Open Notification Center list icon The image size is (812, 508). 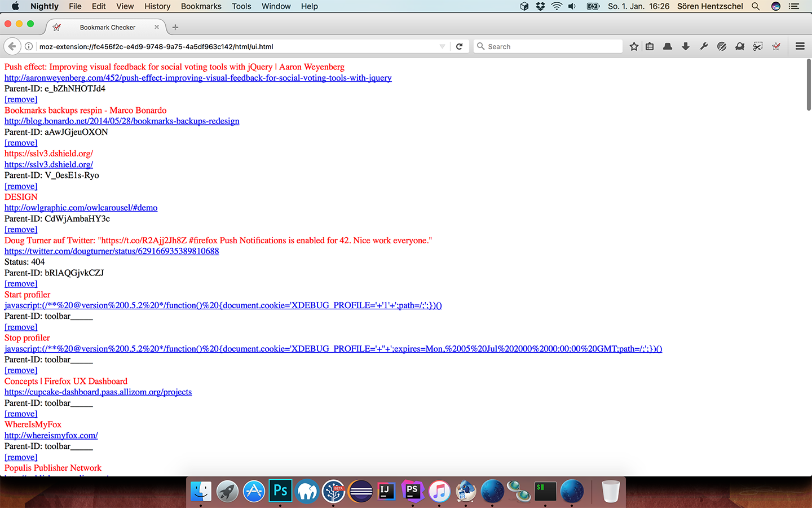point(794,6)
